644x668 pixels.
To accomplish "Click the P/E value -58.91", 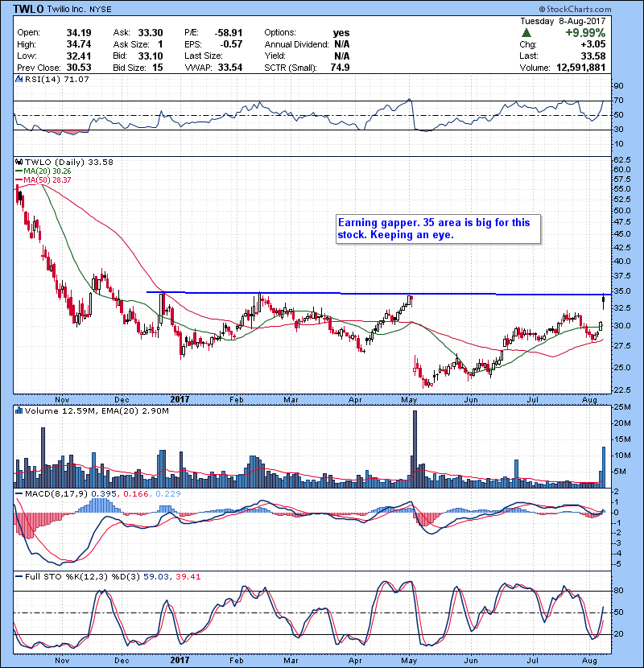I will point(229,33).
